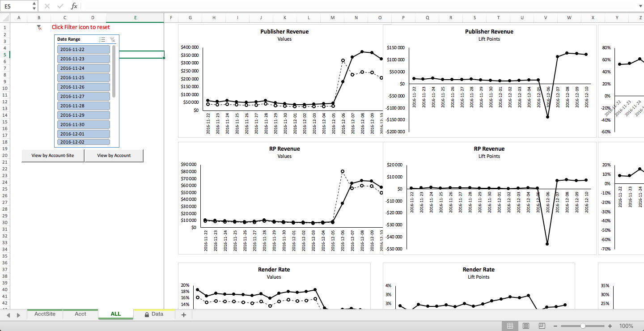Deselect 2016-12-01 in the Date Range slicer
The width and height of the screenshot is (644, 331).
pyautogui.click(x=84, y=133)
